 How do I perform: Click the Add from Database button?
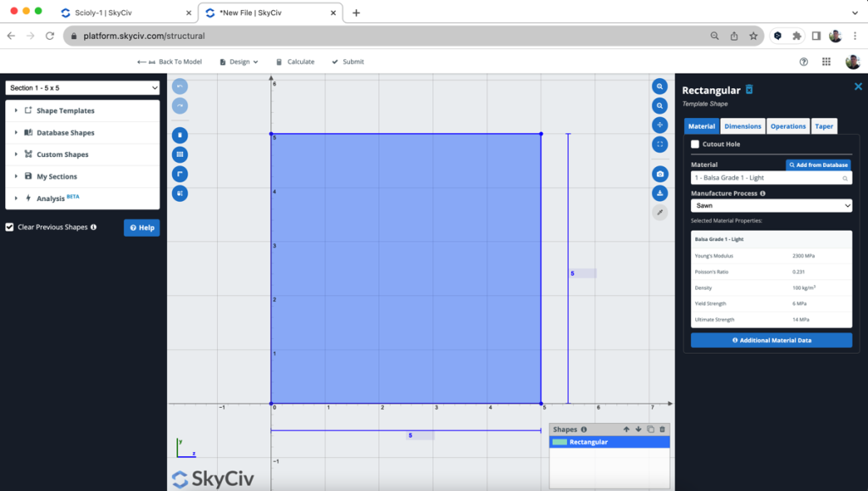pyautogui.click(x=818, y=165)
